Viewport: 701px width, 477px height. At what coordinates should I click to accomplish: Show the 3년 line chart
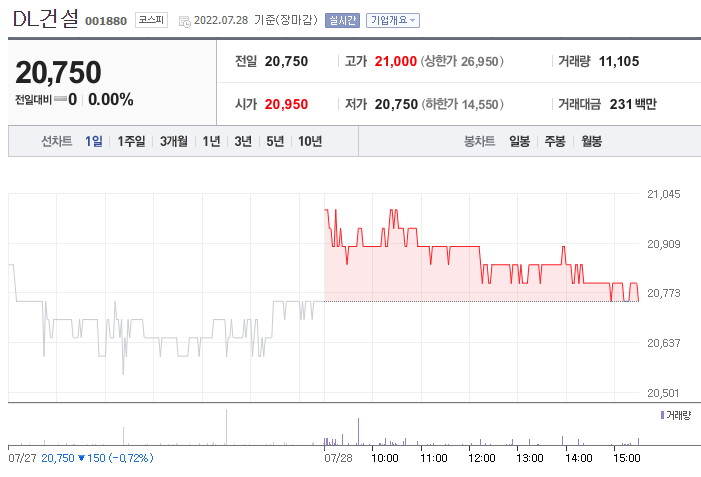coord(243,141)
